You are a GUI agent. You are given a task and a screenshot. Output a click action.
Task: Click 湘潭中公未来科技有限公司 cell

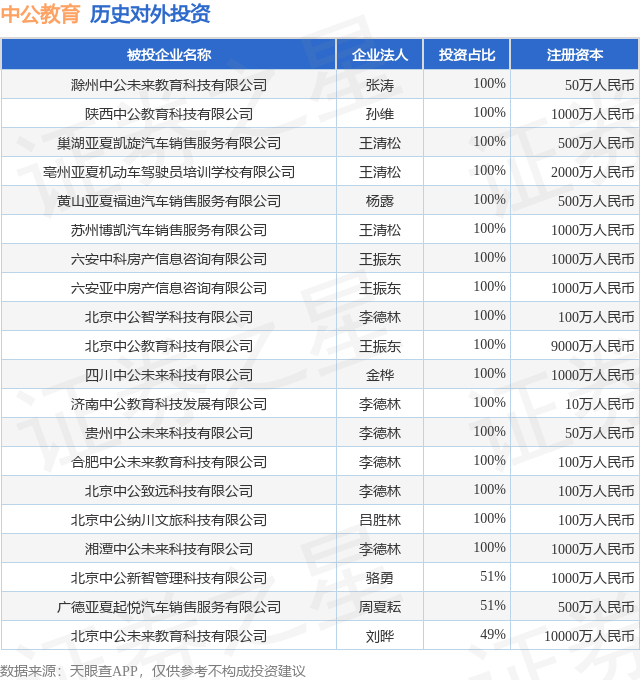pyautogui.click(x=169, y=549)
